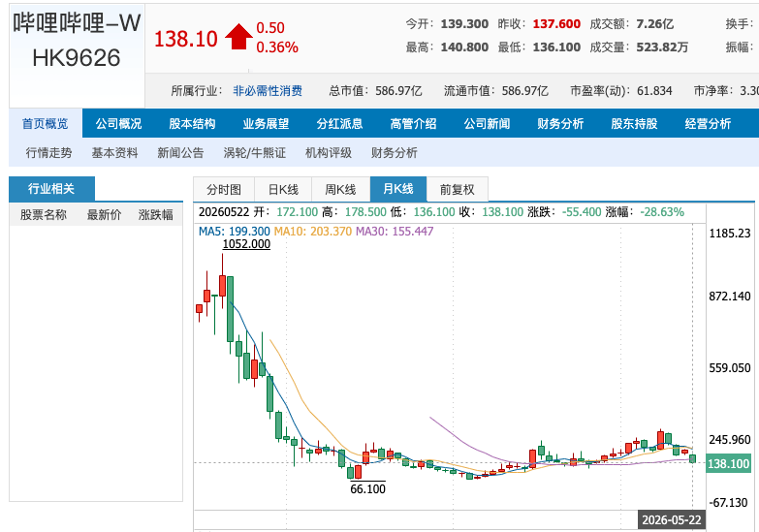759x532 pixels.
Task: Open the 前复权 adjustment option
Action: click(x=458, y=189)
